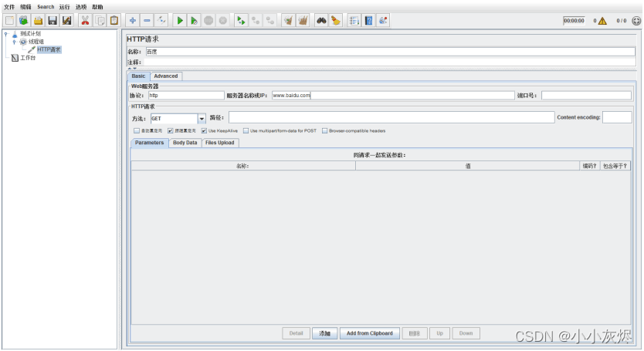Viewport: 644px width, 351px height.
Task: Click Start no pauses icon
Action: 194,20
